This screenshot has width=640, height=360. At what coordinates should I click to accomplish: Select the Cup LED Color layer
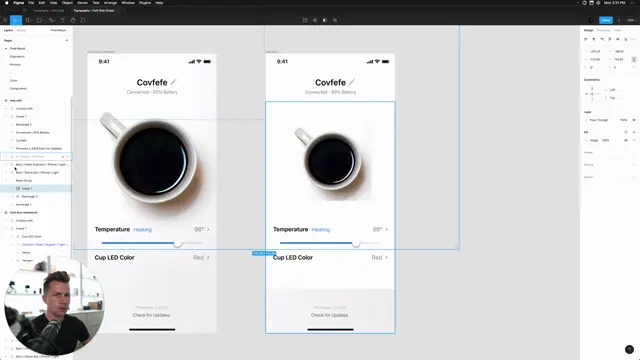pos(31,237)
